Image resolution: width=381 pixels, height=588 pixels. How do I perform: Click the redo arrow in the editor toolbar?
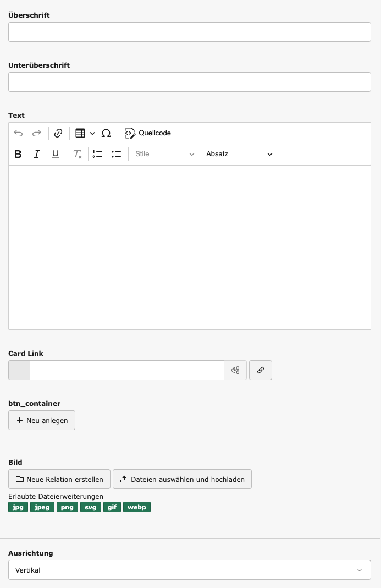click(x=37, y=133)
